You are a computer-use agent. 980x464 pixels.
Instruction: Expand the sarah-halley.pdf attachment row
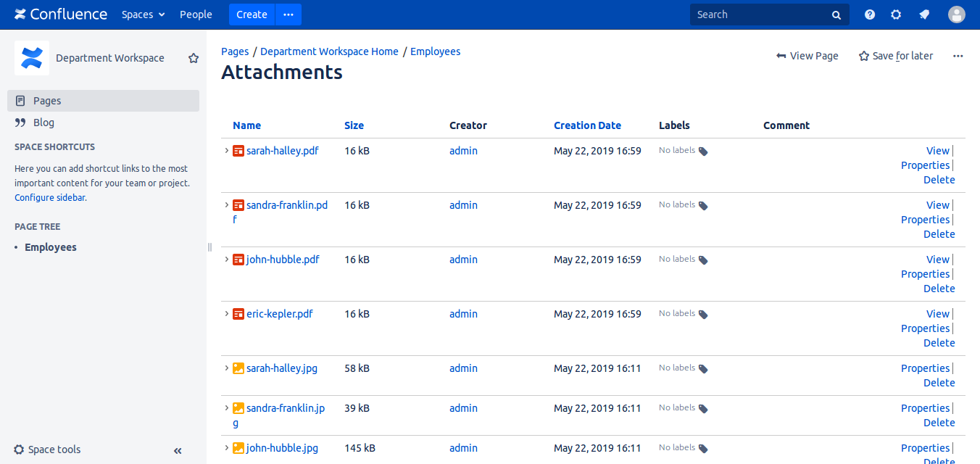(x=227, y=151)
